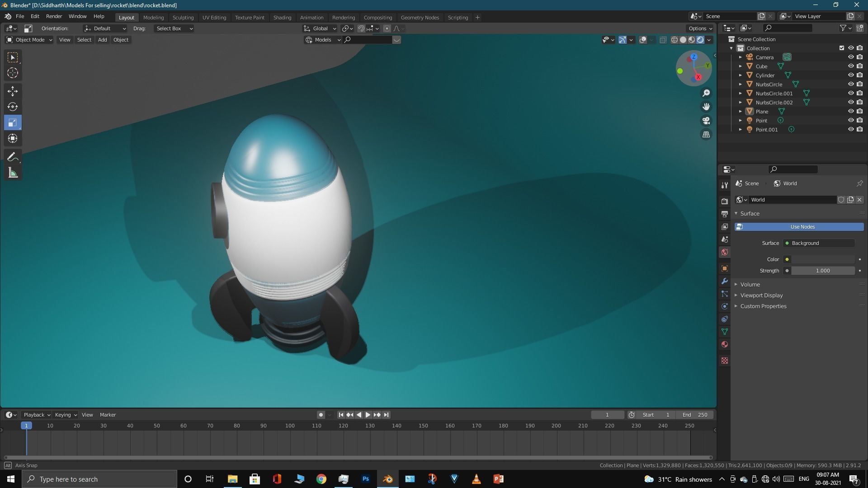Select the Measure ruler tool
The image size is (868, 488).
pyautogui.click(x=13, y=173)
